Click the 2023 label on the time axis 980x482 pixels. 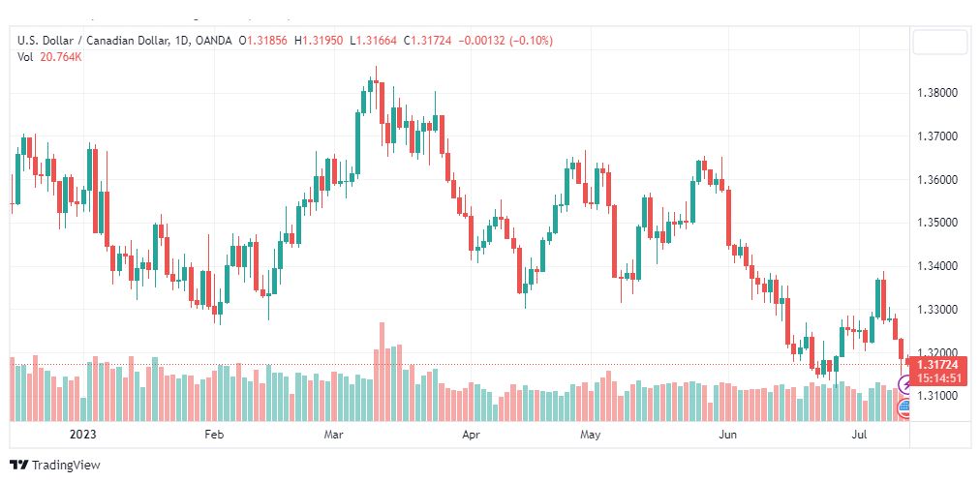(82, 434)
